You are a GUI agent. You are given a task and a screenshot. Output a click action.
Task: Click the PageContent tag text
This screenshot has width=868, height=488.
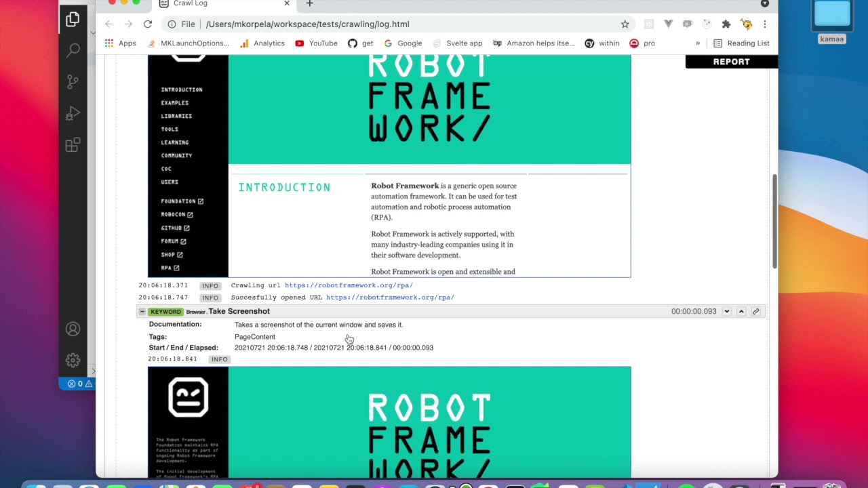tap(255, 337)
